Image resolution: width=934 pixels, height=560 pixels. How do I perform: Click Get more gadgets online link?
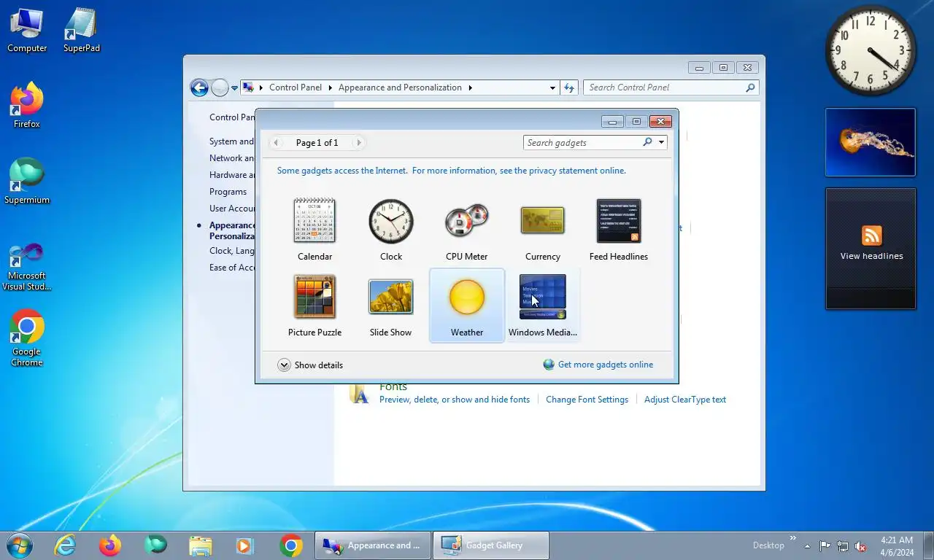(605, 365)
